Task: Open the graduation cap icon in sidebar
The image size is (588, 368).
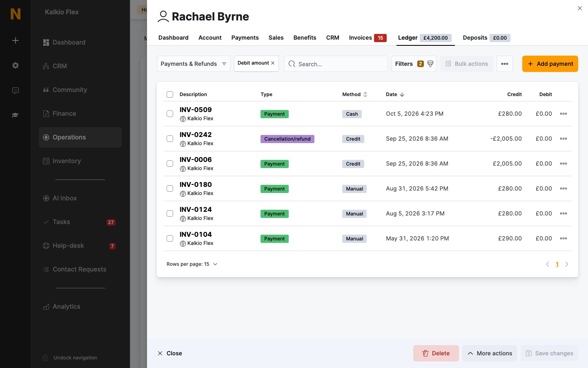Action: click(x=16, y=115)
